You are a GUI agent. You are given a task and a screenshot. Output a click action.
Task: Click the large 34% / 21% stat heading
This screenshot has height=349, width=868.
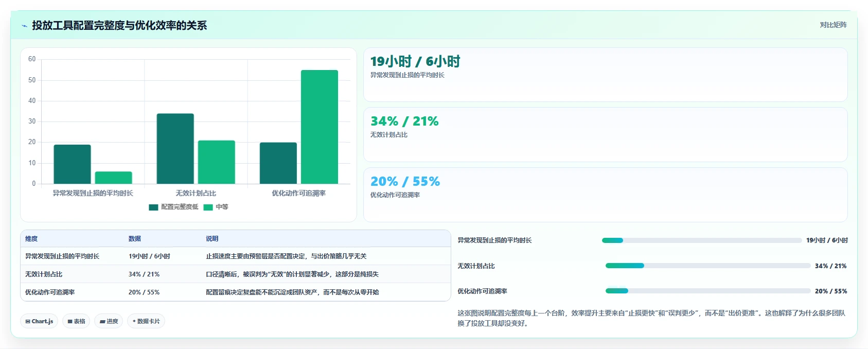pos(404,121)
